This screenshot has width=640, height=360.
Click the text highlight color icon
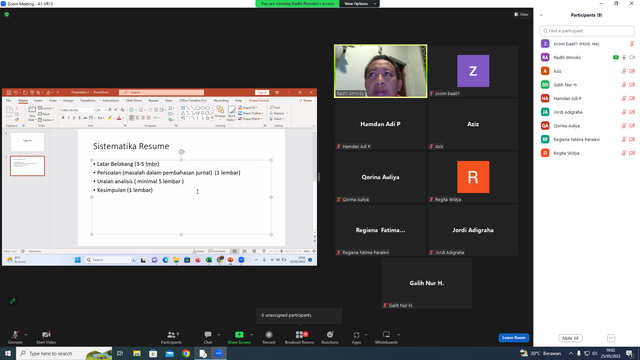[x=110, y=118]
